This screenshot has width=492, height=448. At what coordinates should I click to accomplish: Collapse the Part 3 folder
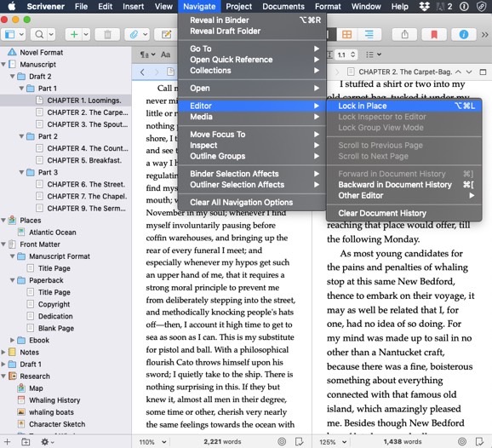click(x=21, y=172)
